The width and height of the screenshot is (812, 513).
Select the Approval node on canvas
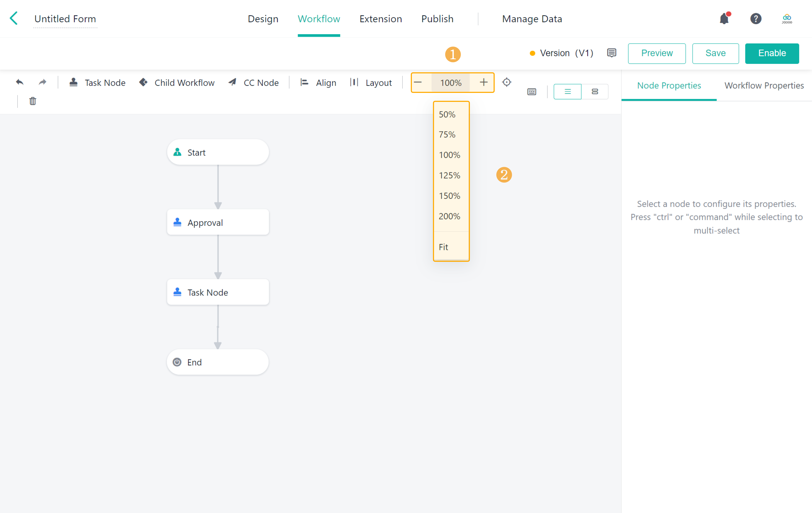tap(218, 222)
